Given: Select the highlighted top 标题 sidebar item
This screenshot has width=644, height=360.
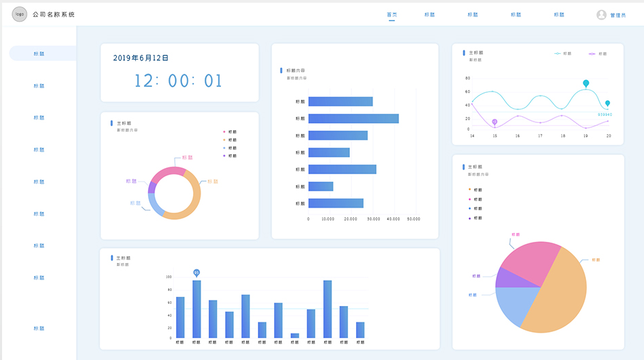Looking at the screenshot, I should click(40, 53).
